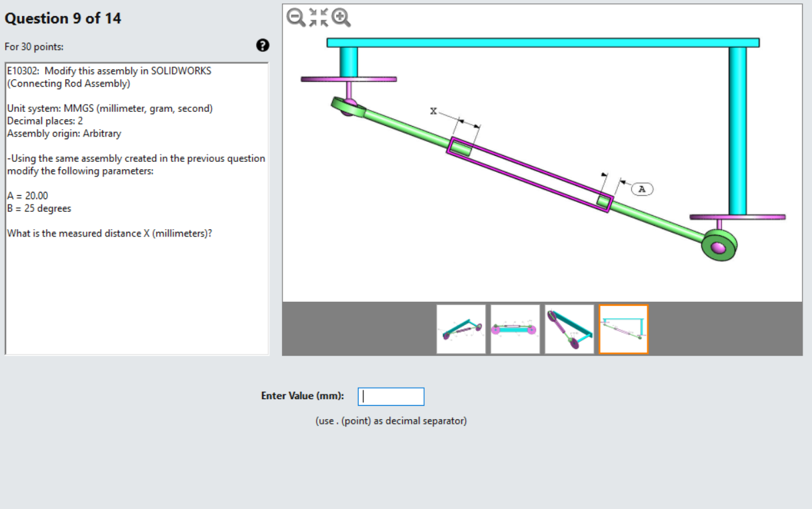Click the Question 9 of 14 heading
The image size is (812, 509).
pos(63,18)
